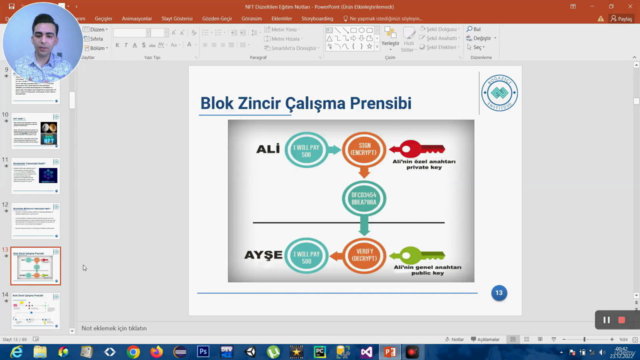Open the Animasyonlar ribbon tab

pyautogui.click(x=137, y=19)
